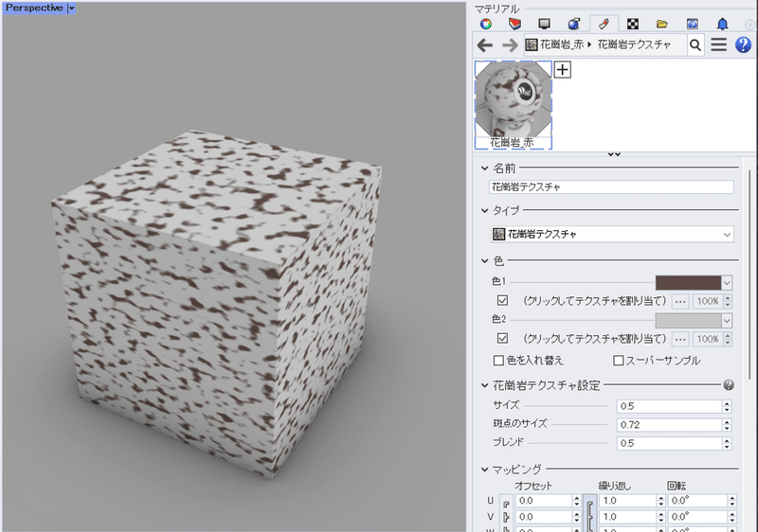Collapse the タイプ section
This screenshot has height=532, width=758.
(485, 210)
